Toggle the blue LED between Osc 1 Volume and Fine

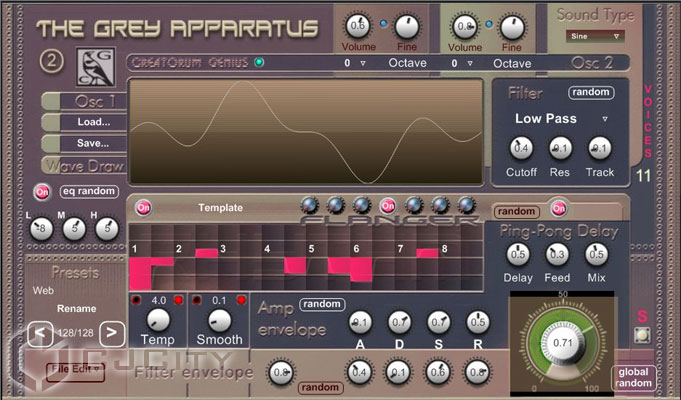pyautogui.click(x=383, y=24)
